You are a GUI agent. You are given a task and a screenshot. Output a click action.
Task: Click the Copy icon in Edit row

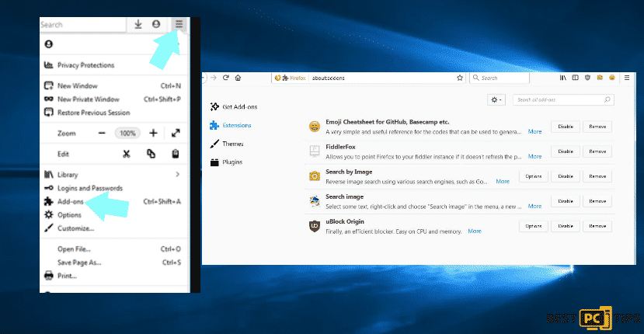click(151, 154)
